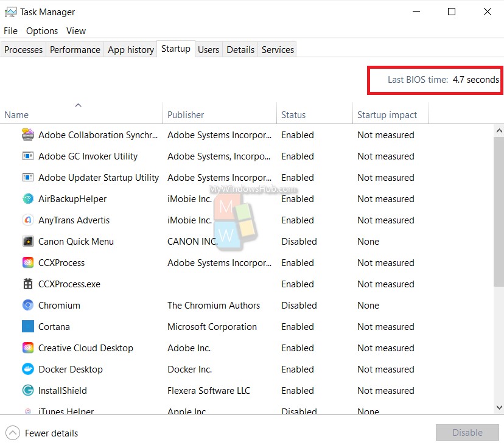Image resolution: width=504 pixels, height=448 pixels.
Task: Switch to the Processes tab
Action: click(x=24, y=50)
